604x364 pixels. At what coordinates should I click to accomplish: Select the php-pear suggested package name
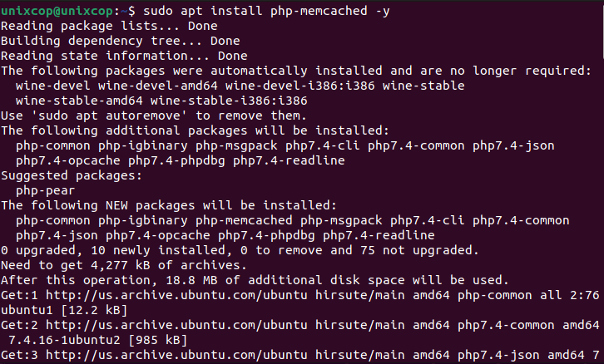click(46, 191)
